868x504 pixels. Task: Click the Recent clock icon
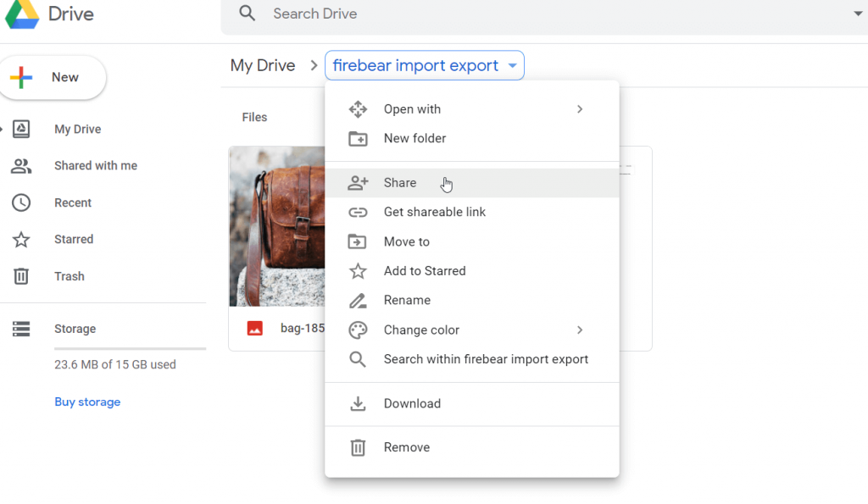(x=21, y=202)
